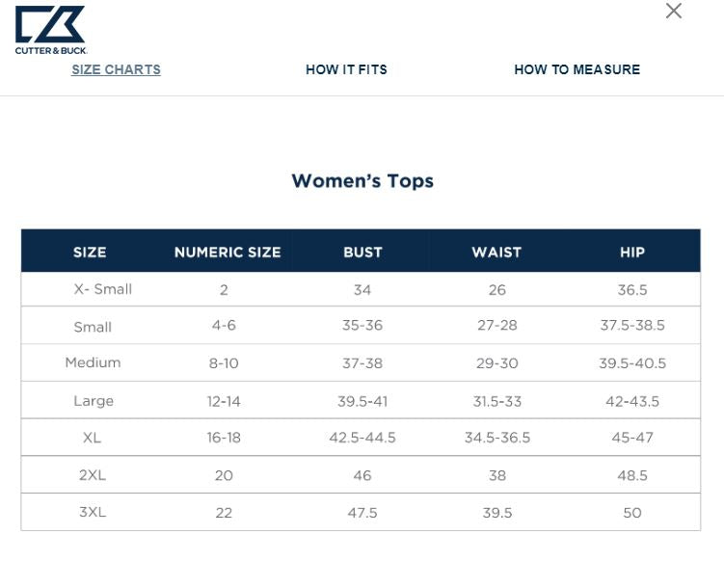Viewport: 724px width, 588px height.
Task: Click the 2XL size row label
Action: [93, 475]
